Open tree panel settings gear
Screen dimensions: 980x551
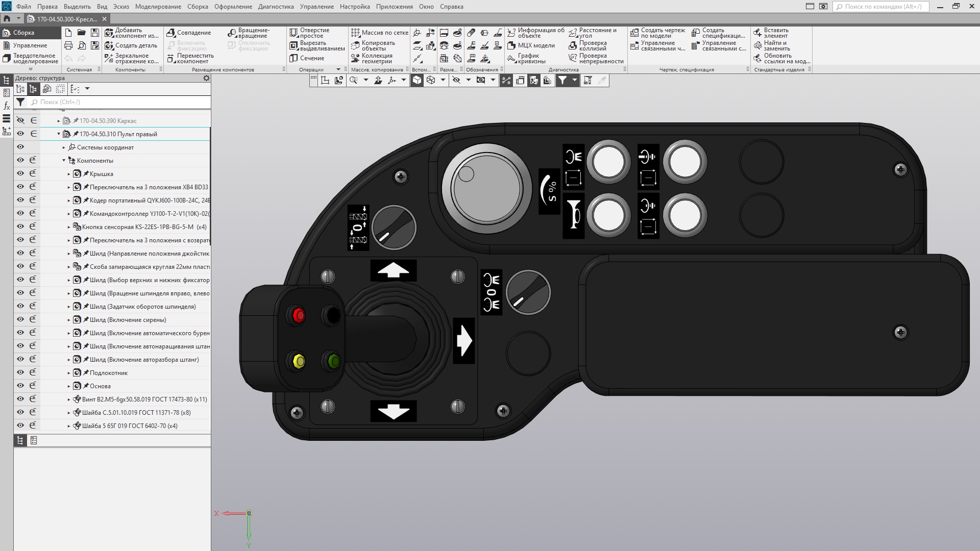click(x=206, y=78)
